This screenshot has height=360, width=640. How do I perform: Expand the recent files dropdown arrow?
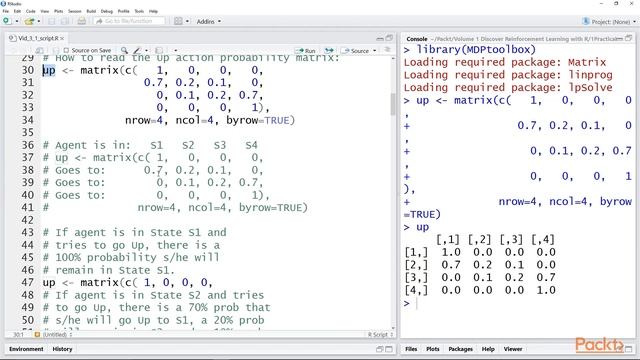tap(39, 21)
